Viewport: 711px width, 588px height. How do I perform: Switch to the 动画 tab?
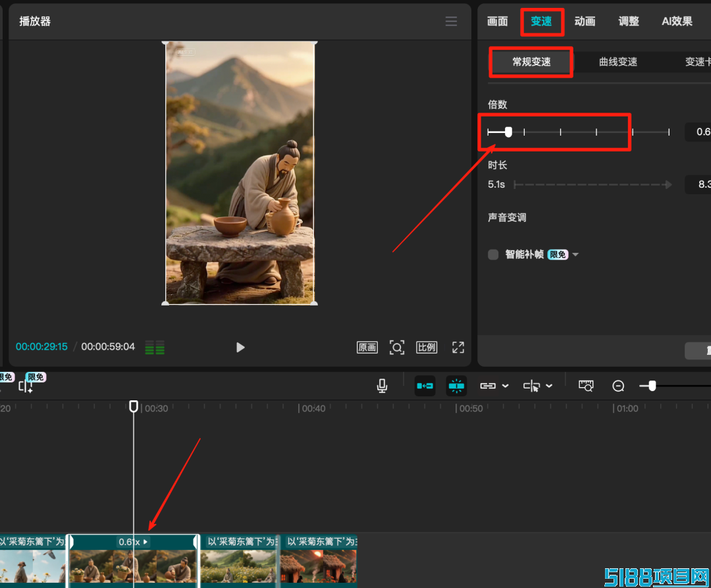(x=585, y=21)
